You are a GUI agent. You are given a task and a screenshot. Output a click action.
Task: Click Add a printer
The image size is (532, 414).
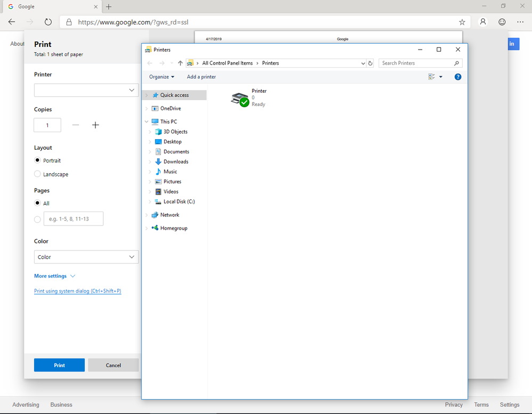pos(201,77)
